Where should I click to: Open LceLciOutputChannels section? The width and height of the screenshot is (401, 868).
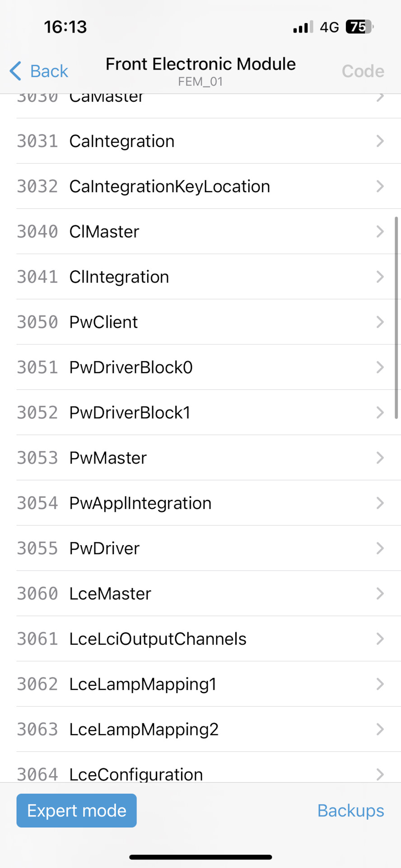[x=158, y=639]
